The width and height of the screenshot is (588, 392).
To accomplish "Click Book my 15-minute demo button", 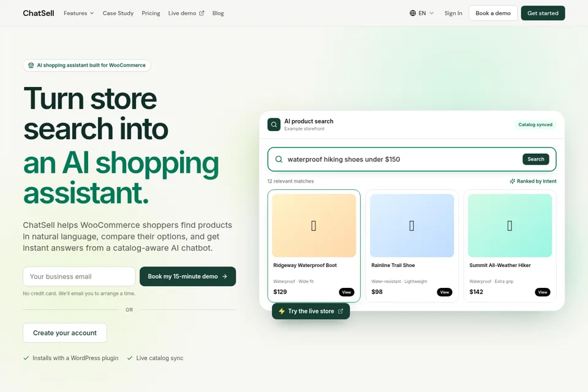I will tap(187, 276).
